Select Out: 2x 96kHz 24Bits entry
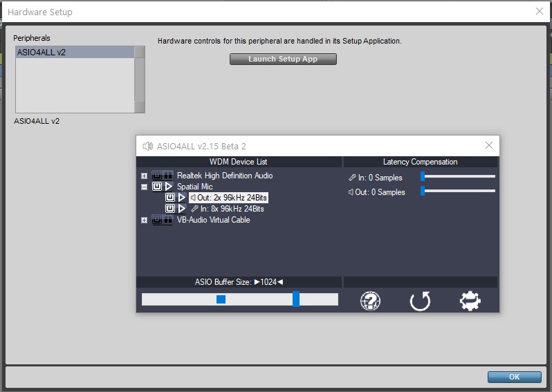552x392 pixels. click(228, 198)
